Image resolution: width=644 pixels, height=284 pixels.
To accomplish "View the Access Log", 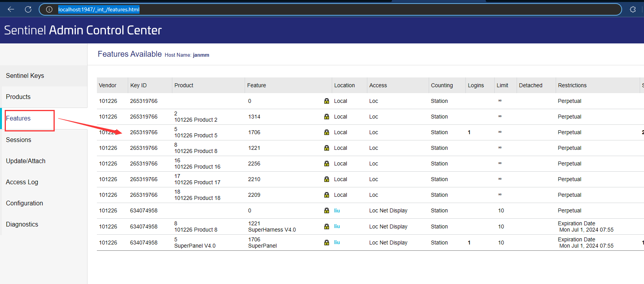I will (22, 182).
